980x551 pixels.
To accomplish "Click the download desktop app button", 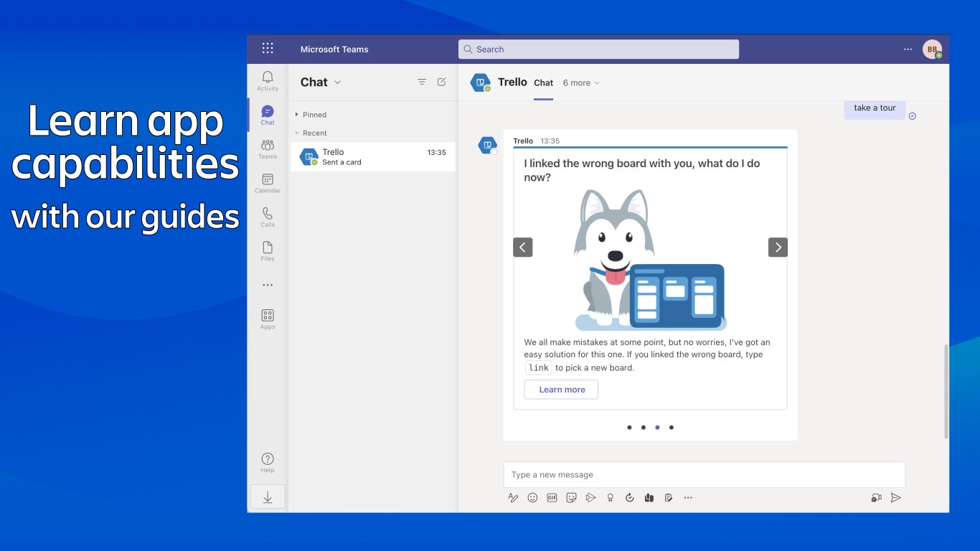I will tap(268, 497).
